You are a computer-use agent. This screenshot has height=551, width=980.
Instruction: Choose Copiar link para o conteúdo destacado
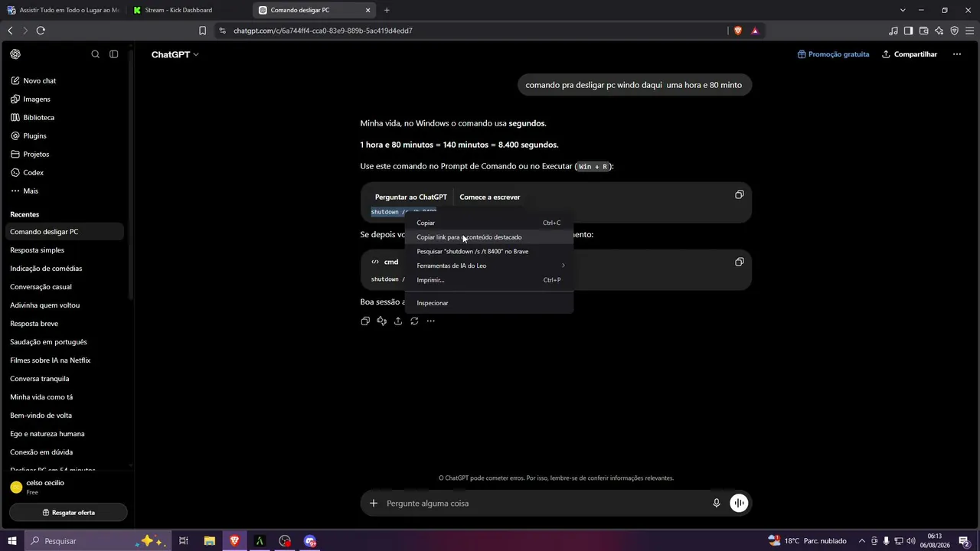coord(488,237)
